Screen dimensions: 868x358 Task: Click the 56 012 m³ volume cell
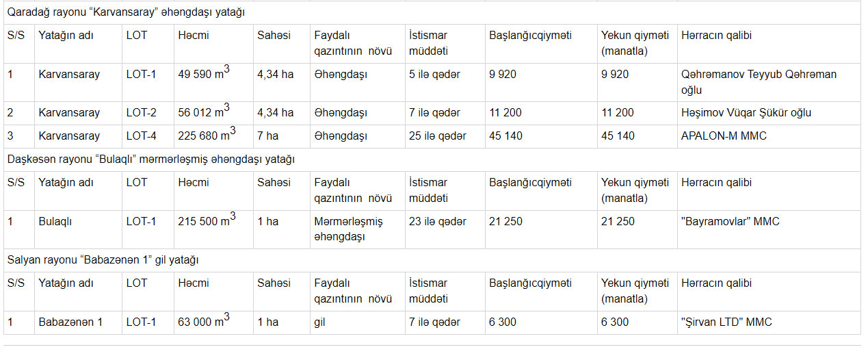tap(203, 113)
